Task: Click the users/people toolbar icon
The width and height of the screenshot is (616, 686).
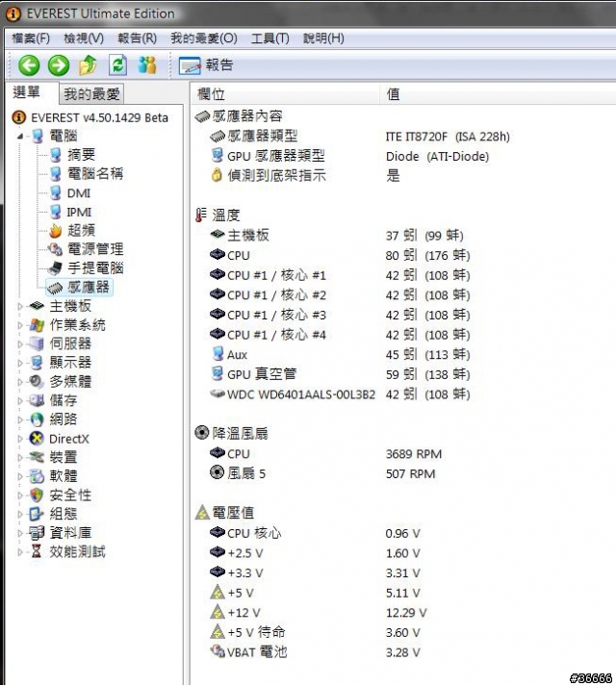Action: [x=147, y=65]
